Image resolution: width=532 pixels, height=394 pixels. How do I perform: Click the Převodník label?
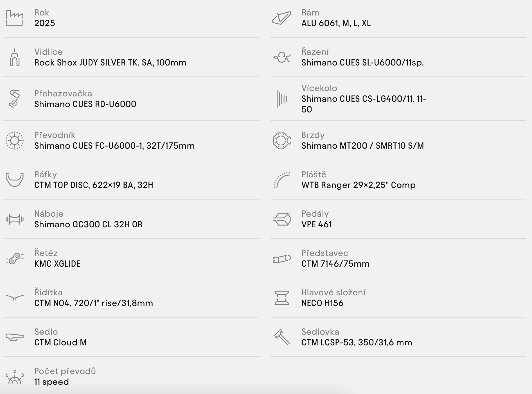point(55,135)
